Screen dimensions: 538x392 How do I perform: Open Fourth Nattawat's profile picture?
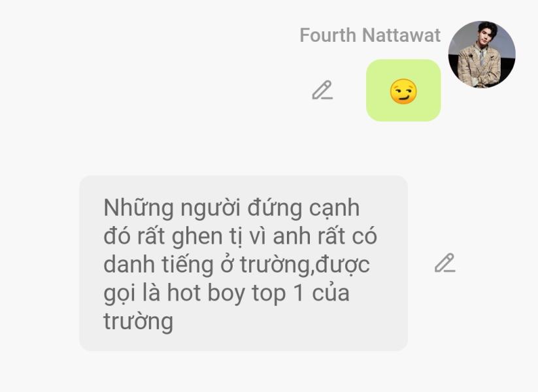click(x=482, y=54)
